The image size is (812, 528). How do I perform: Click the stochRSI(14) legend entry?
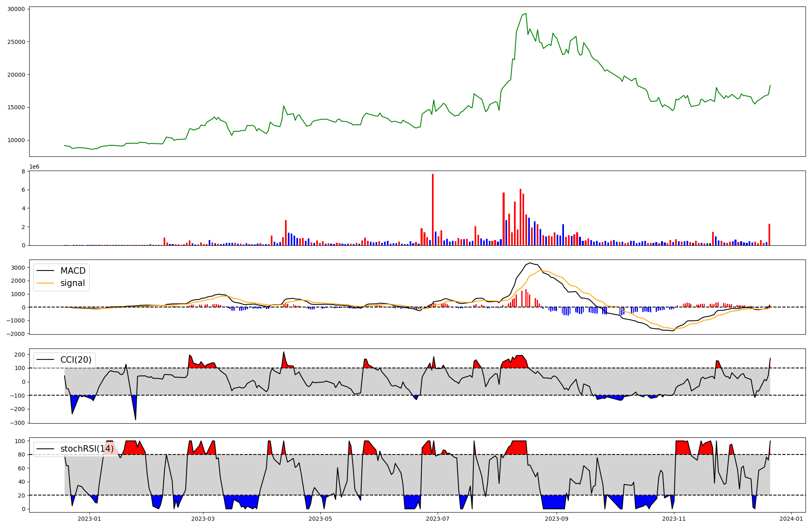(87, 449)
